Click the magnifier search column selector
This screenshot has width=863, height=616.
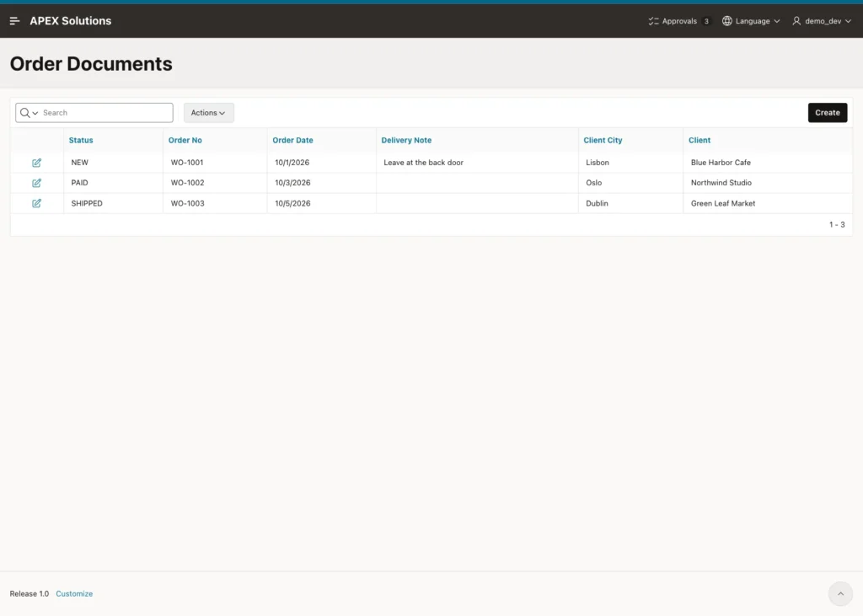click(29, 113)
